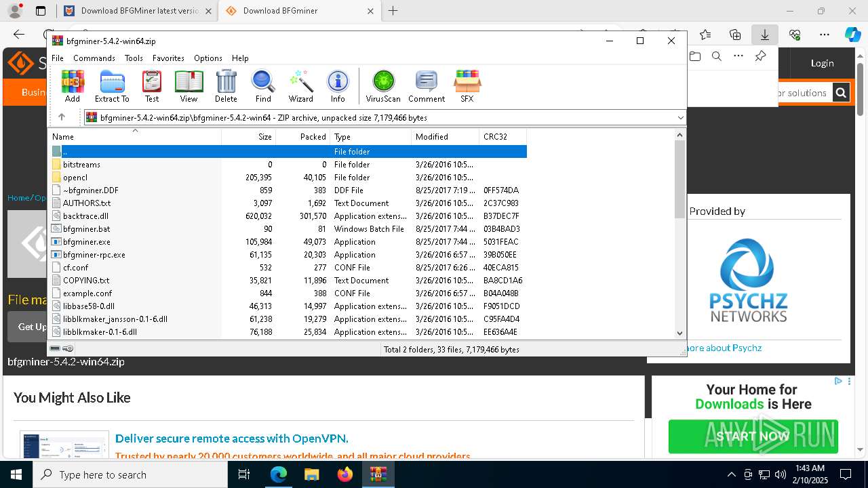868x488 pixels.
Task: Open the Commands menu
Action: (94, 58)
